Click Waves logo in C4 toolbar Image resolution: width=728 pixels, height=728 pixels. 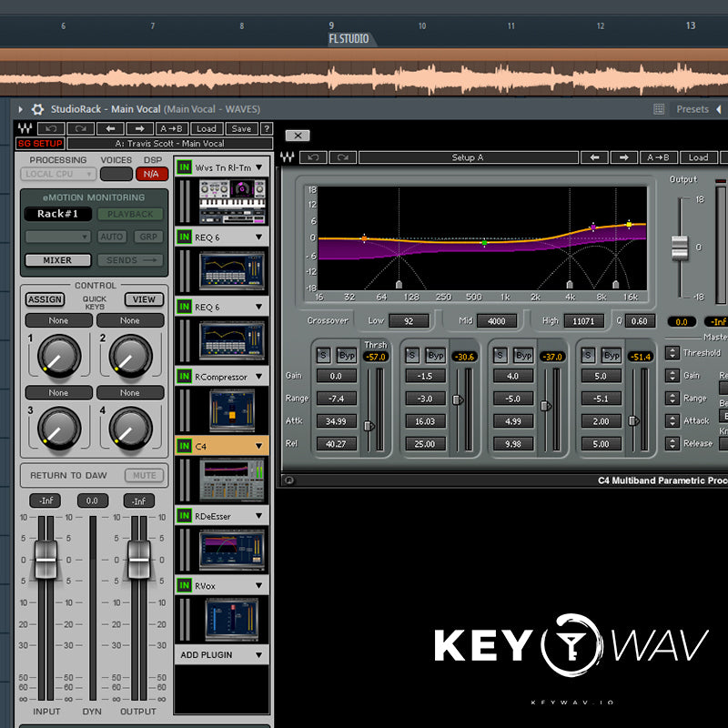(288, 157)
